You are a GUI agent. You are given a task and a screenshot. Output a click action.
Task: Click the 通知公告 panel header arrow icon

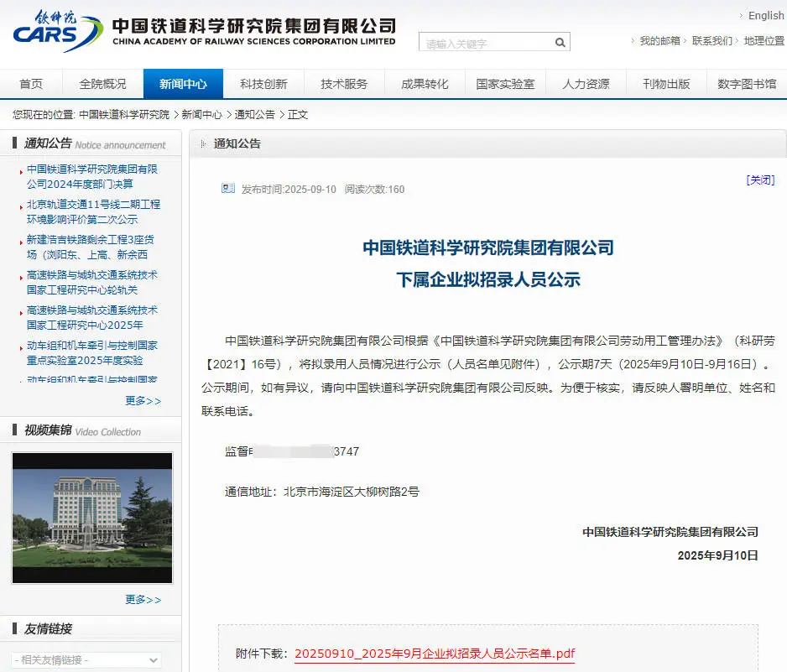click(x=203, y=144)
